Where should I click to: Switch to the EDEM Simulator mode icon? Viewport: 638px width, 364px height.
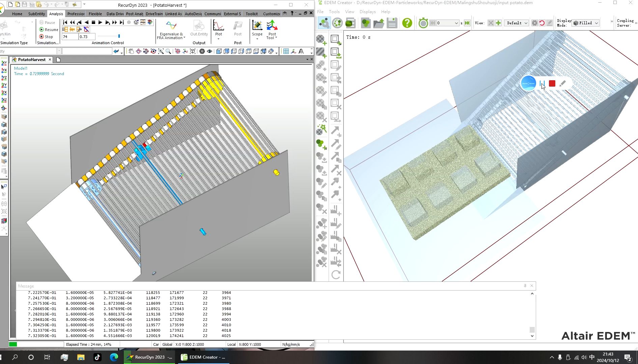(337, 23)
